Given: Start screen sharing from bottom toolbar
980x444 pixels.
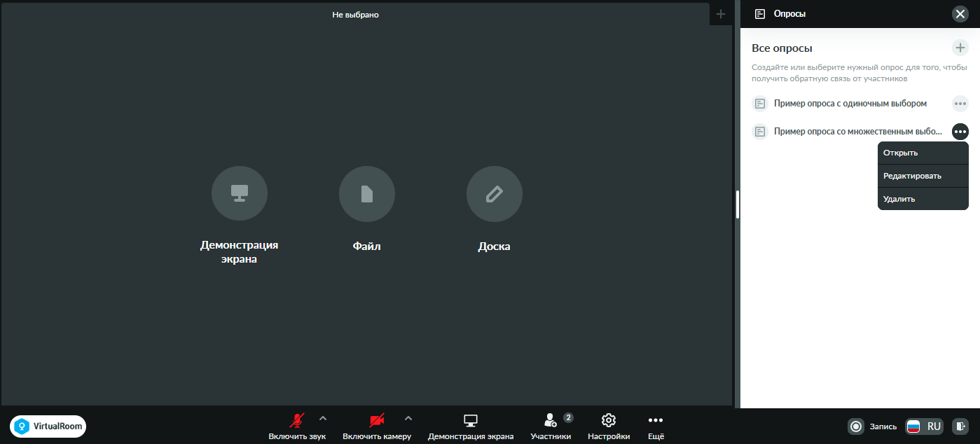Looking at the screenshot, I should 471,426.
